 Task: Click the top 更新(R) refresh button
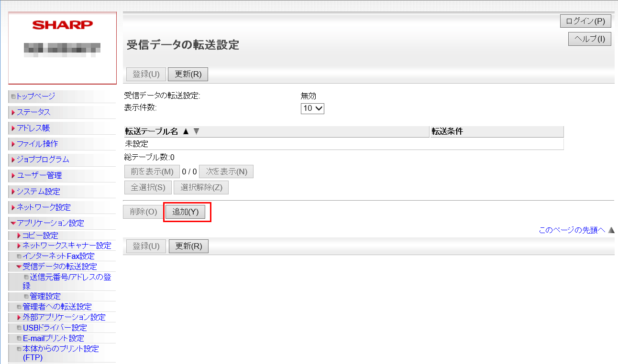188,74
